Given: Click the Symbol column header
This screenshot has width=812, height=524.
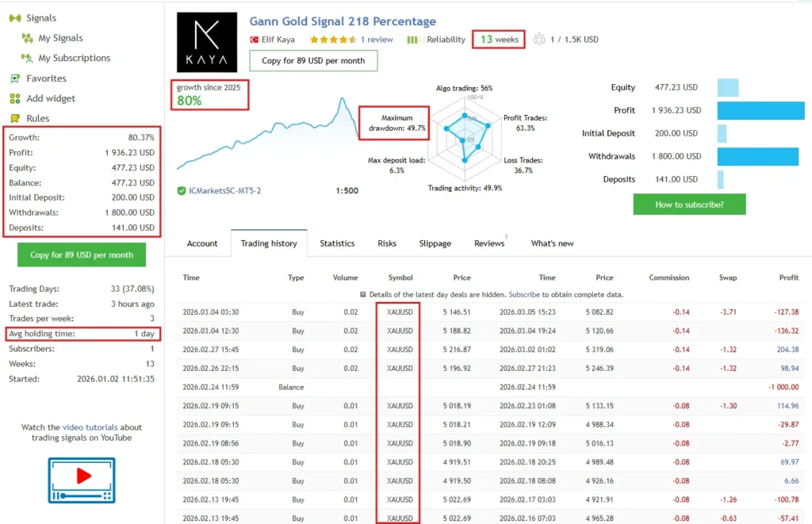Looking at the screenshot, I should tap(400, 277).
